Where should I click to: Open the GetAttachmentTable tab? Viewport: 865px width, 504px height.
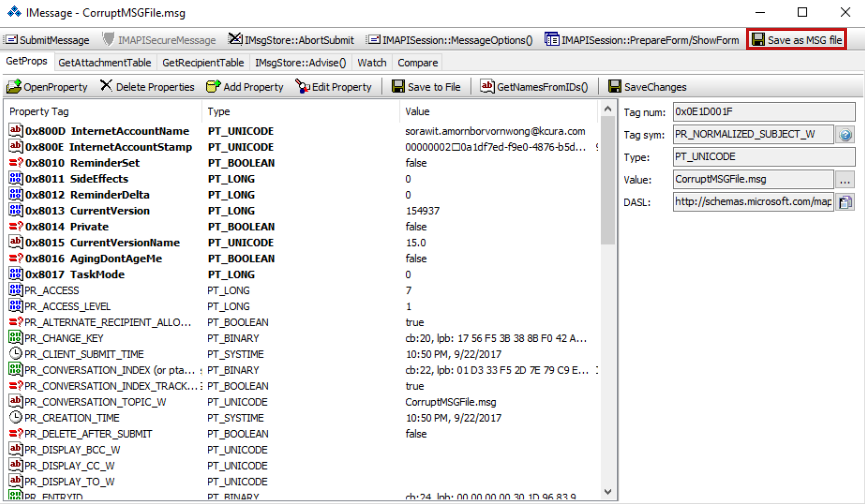click(x=105, y=63)
